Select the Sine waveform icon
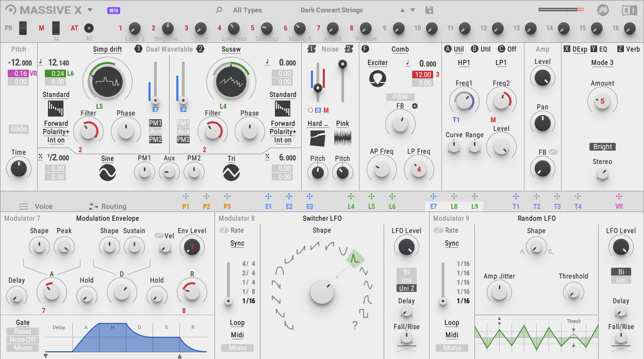This screenshot has height=359, width=644. click(x=107, y=172)
